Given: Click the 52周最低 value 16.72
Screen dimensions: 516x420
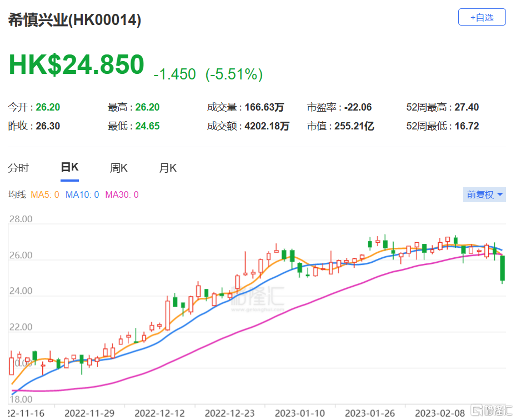Looking at the screenshot, I should 467,126.
